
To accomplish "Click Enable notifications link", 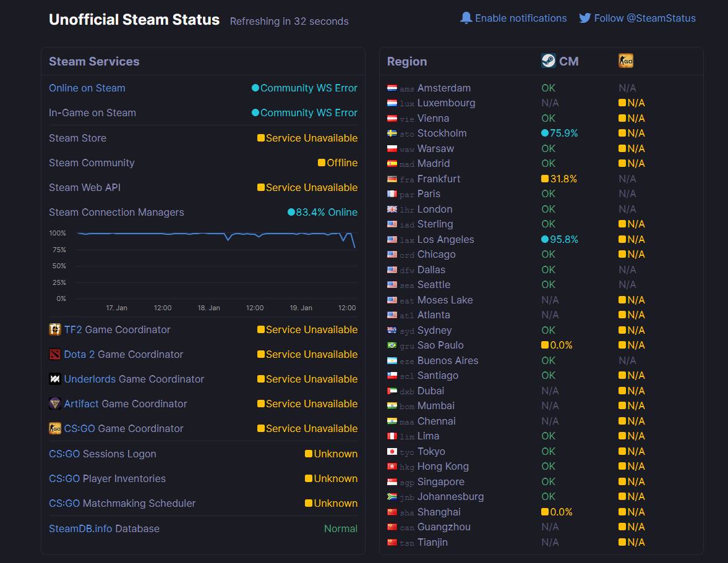I will coord(520,18).
